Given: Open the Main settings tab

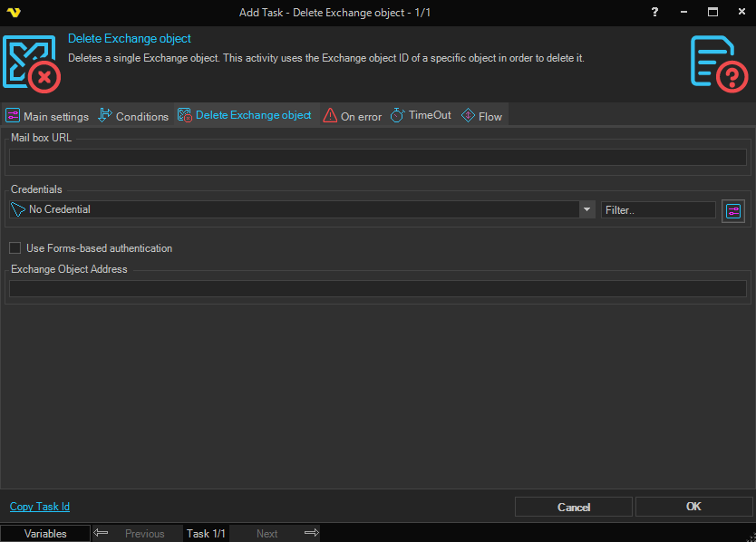Looking at the screenshot, I should coord(47,116).
